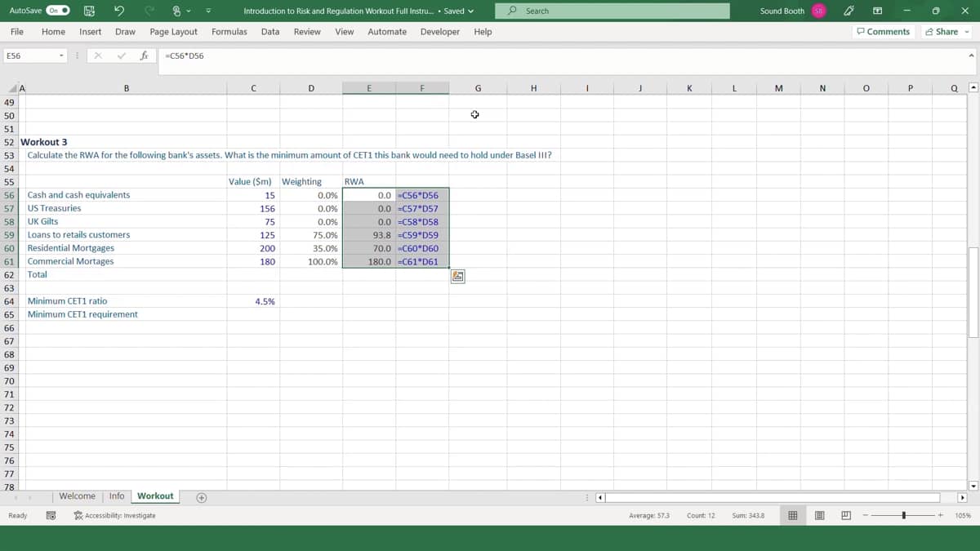
Task: Open Customize Quick Access Toolbar dropdown
Action: click(207, 11)
